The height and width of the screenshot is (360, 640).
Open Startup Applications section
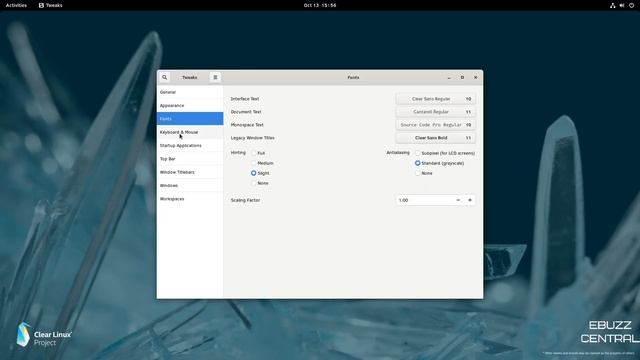click(x=190, y=145)
